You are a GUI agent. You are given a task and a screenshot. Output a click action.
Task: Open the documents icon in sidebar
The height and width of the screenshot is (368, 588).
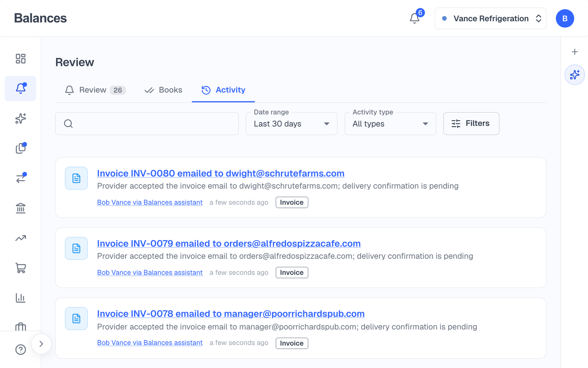(x=21, y=148)
